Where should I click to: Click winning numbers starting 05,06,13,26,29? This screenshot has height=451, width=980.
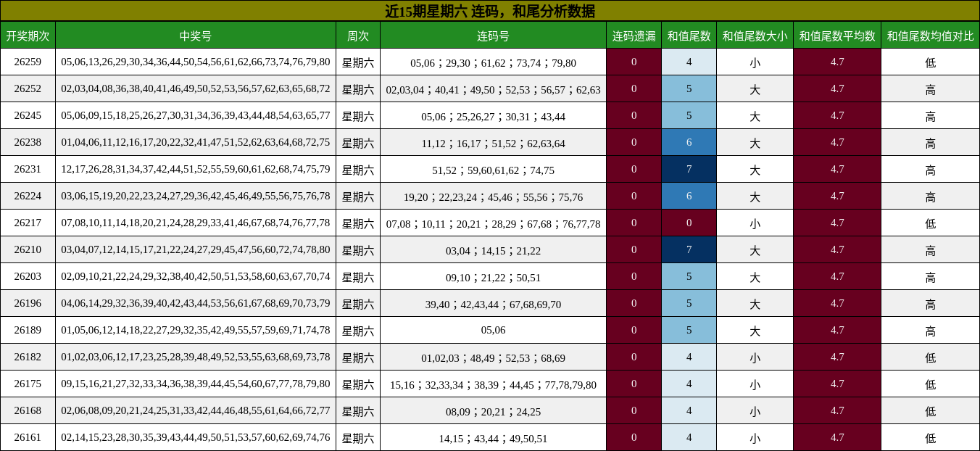(196, 62)
